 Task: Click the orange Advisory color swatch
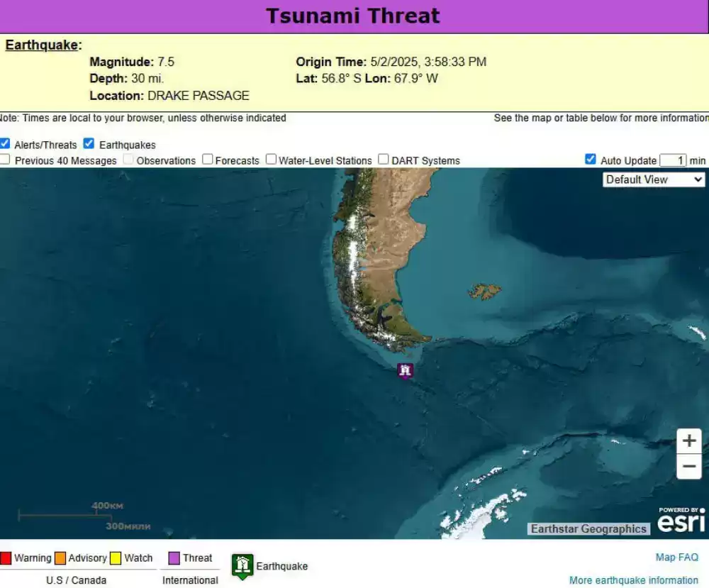[60, 558]
